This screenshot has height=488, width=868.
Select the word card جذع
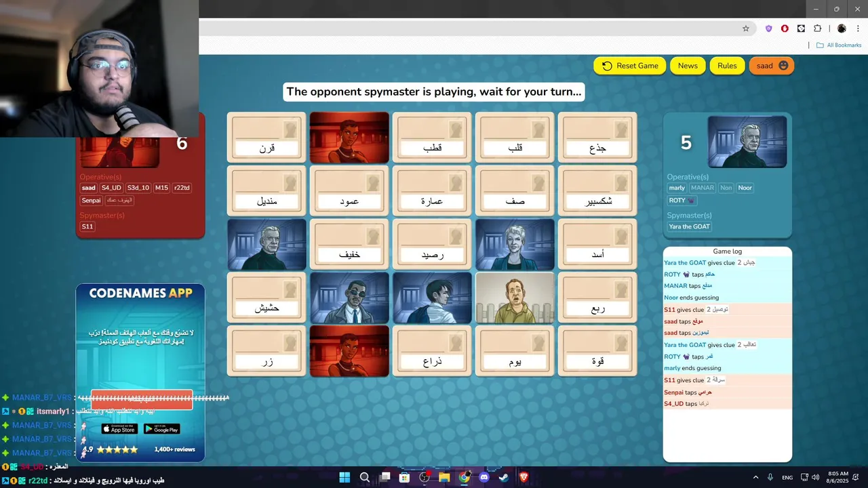pyautogui.click(x=597, y=138)
